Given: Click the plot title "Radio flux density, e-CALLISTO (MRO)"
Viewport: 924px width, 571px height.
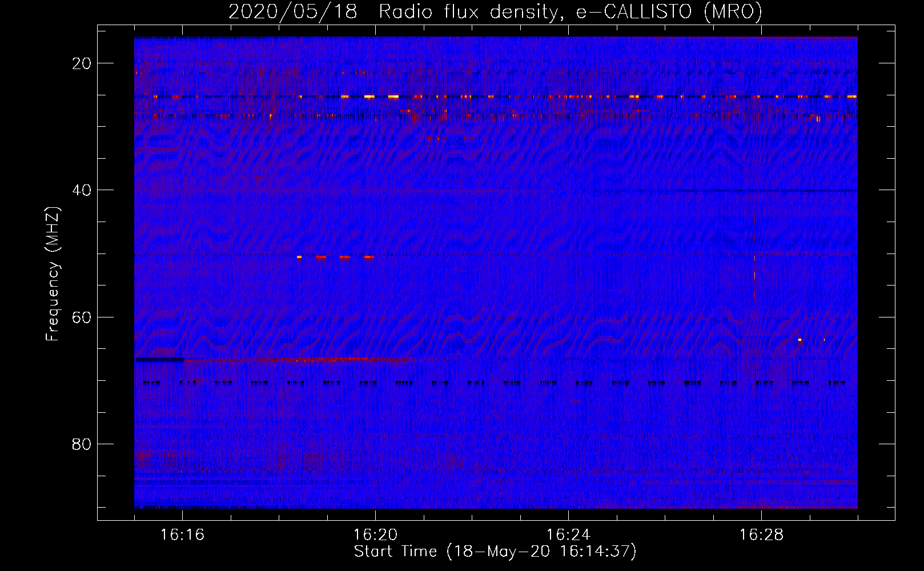Looking at the screenshot, I should click(571, 11).
